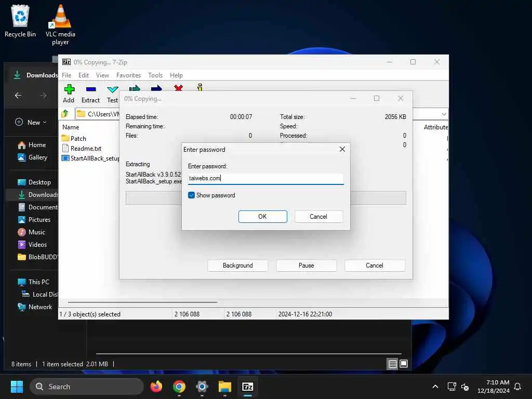This screenshot has width=532, height=399.
Task: Click the Add toolbar icon in 7-Zip
Action: (x=69, y=94)
